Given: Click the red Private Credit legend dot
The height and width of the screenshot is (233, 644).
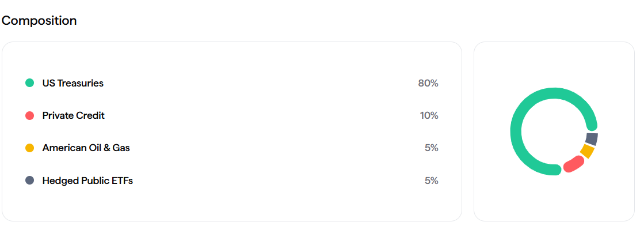Looking at the screenshot, I should point(30,115).
